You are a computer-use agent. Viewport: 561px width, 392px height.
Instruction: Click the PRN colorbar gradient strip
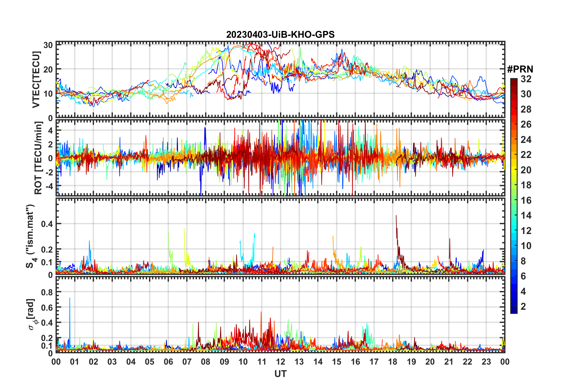514,196
